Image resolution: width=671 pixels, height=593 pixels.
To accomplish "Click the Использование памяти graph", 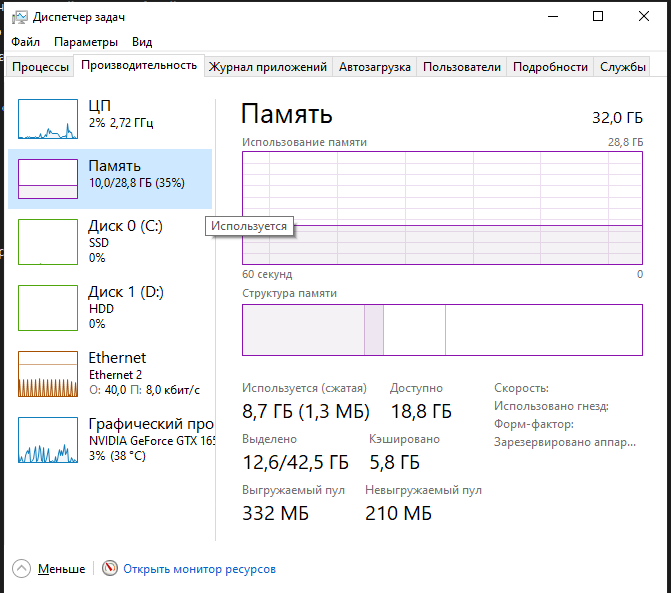I will point(442,208).
